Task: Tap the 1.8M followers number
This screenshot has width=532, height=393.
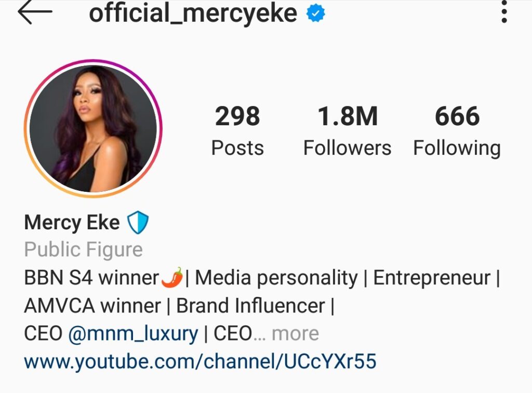Action: tap(347, 116)
